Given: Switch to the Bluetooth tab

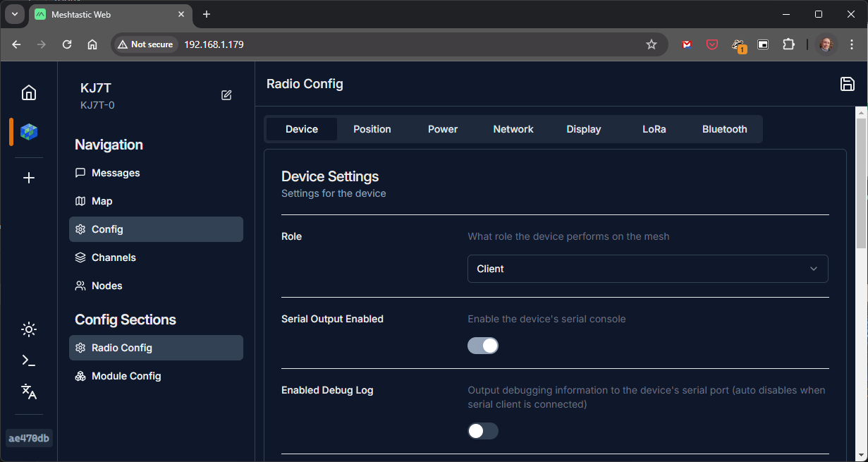Looking at the screenshot, I should [x=725, y=129].
